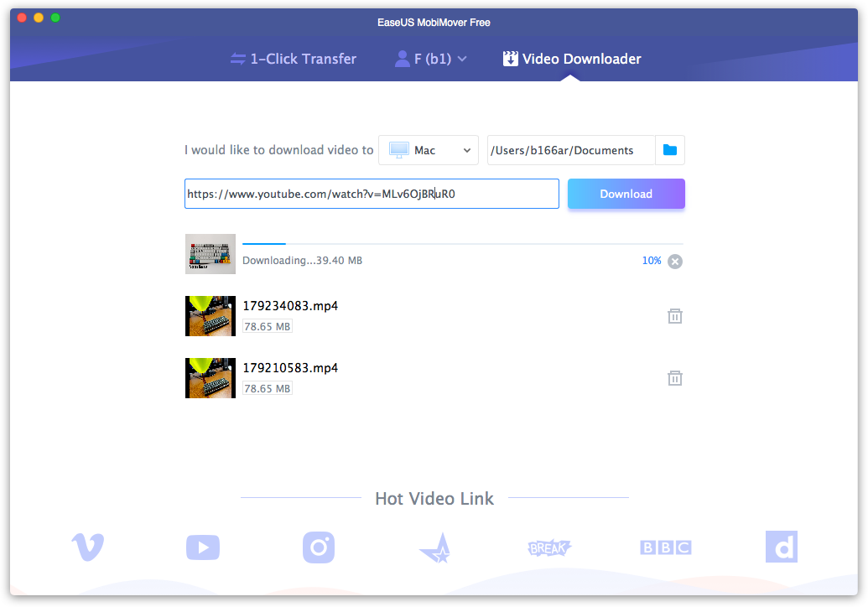Open the Instagram hot video link

319,547
